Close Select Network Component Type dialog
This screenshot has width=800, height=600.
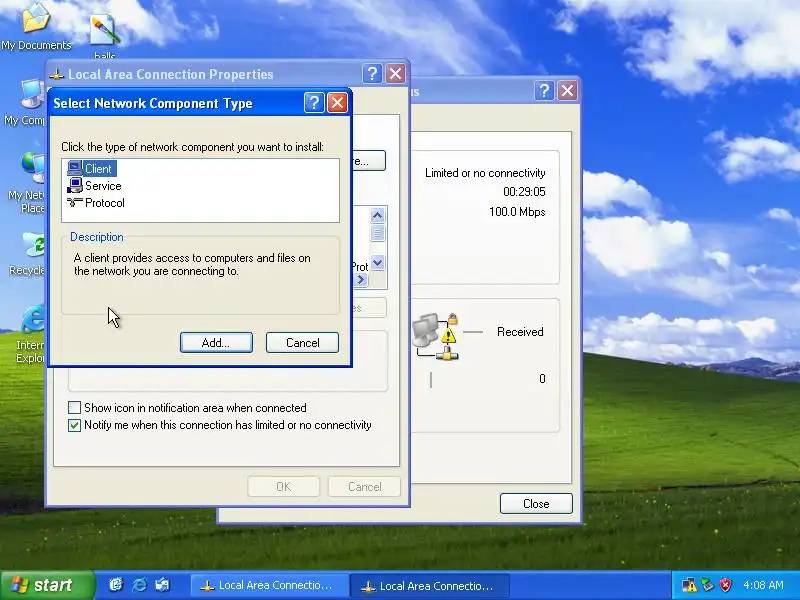[x=337, y=103]
